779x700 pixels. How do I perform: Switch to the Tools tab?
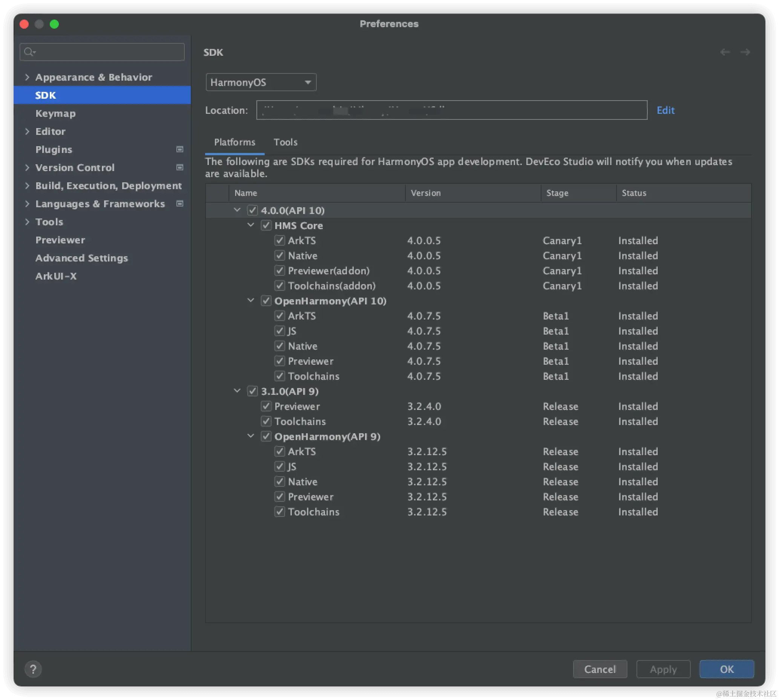coord(285,142)
